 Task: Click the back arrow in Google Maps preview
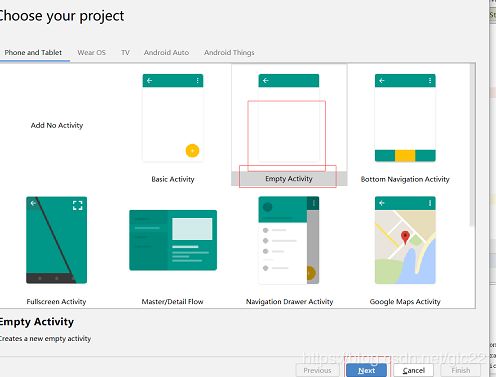382,203
